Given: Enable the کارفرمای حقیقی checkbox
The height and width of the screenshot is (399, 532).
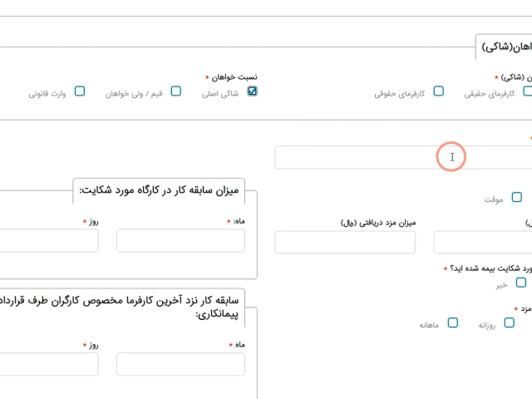Looking at the screenshot, I should click(526, 91).
